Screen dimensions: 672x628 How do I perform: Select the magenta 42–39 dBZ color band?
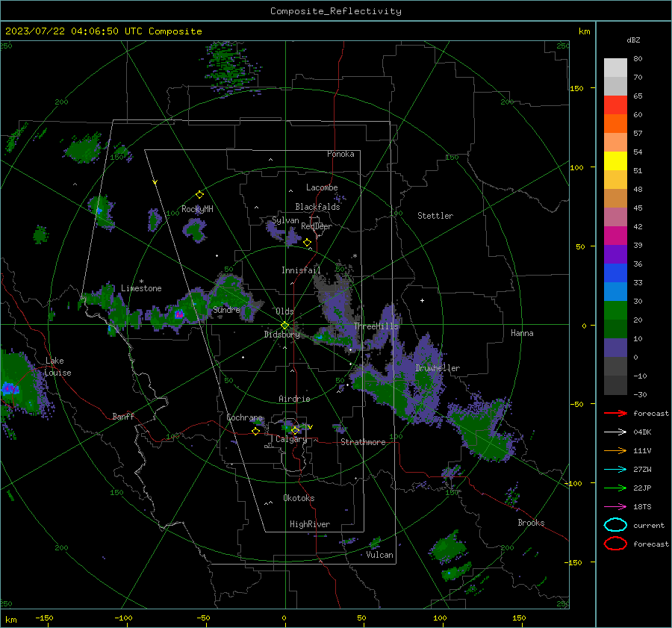coord(615,236)
